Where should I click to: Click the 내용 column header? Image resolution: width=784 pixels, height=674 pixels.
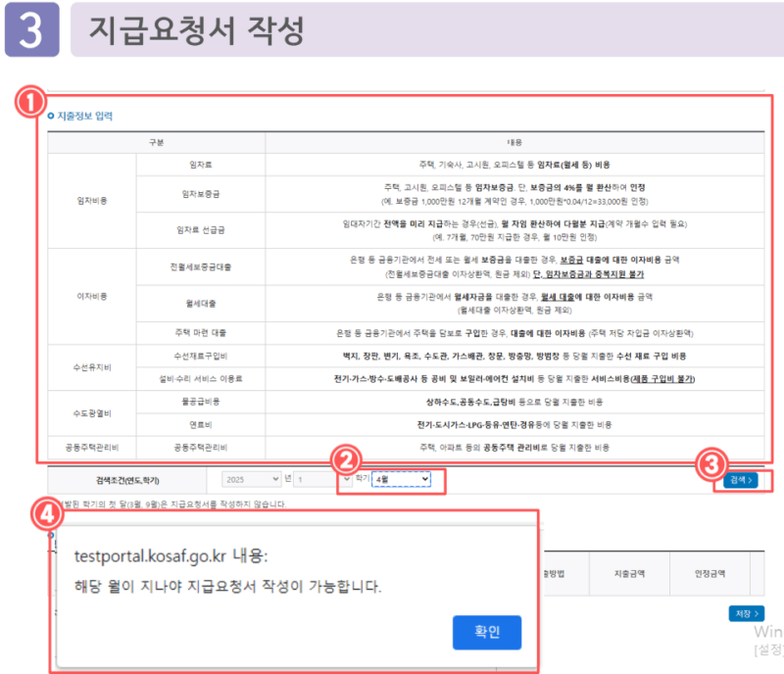point(514,142)
